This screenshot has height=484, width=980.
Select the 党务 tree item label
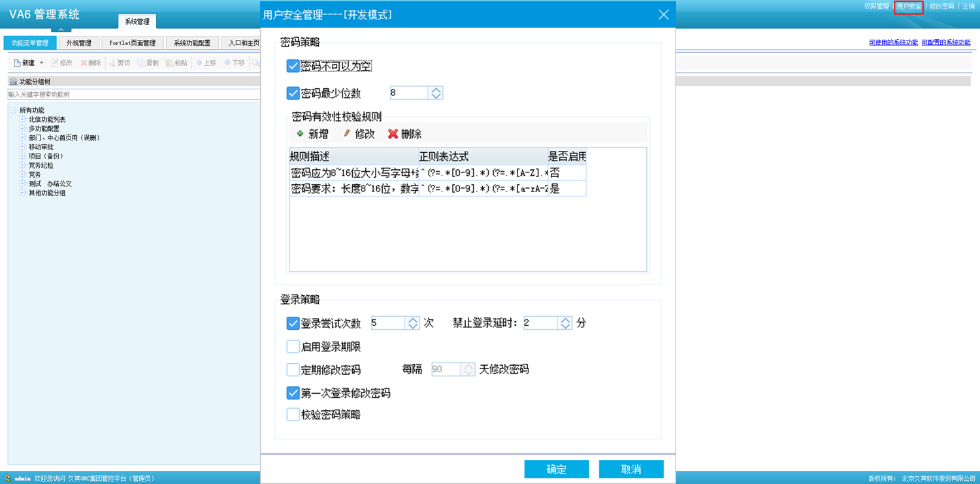[35, 174]
